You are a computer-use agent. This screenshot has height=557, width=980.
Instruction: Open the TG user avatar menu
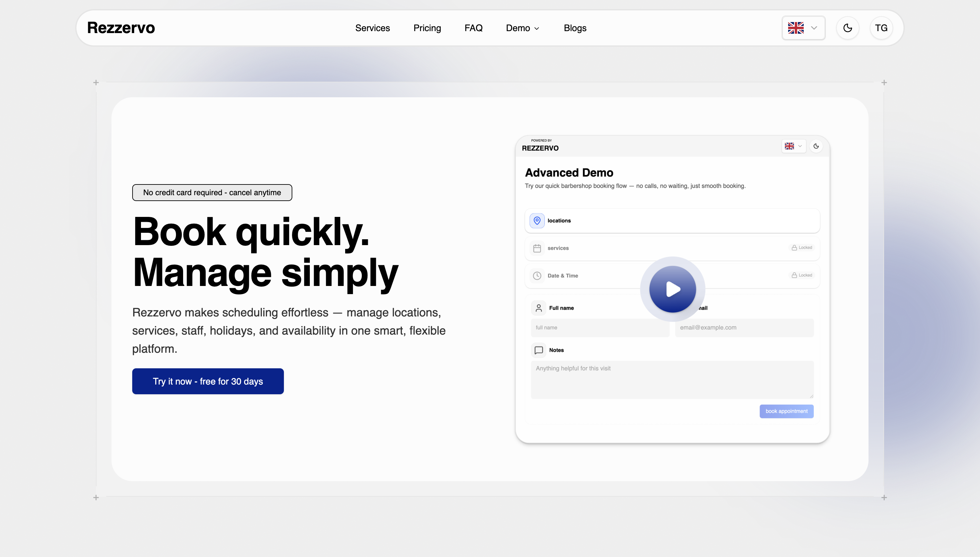881,28
